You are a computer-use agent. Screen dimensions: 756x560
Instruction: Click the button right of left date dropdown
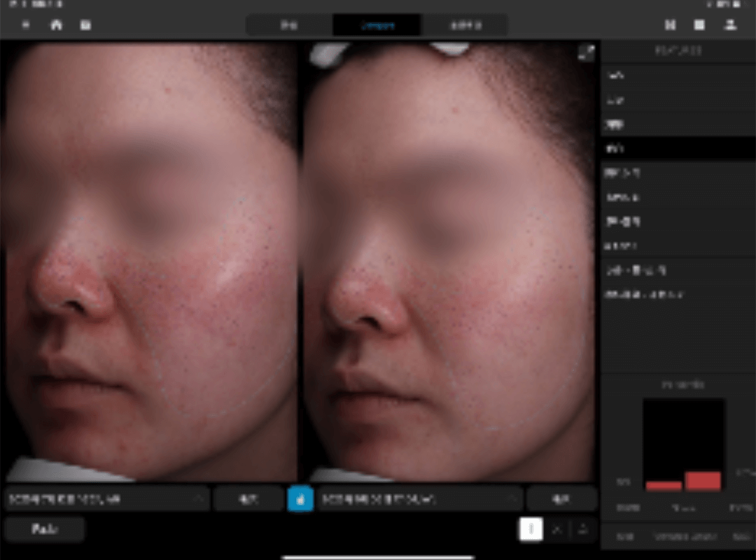coord(248,499)
